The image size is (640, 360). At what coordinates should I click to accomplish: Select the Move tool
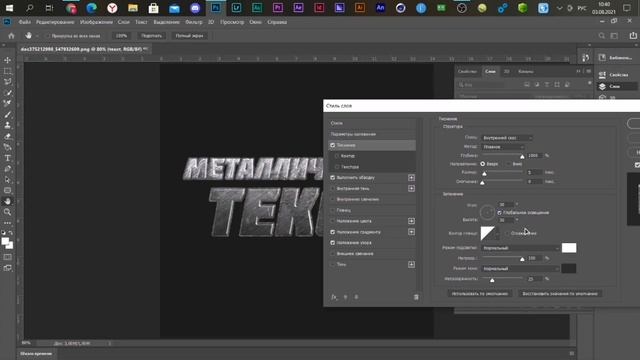pos(7,60)
